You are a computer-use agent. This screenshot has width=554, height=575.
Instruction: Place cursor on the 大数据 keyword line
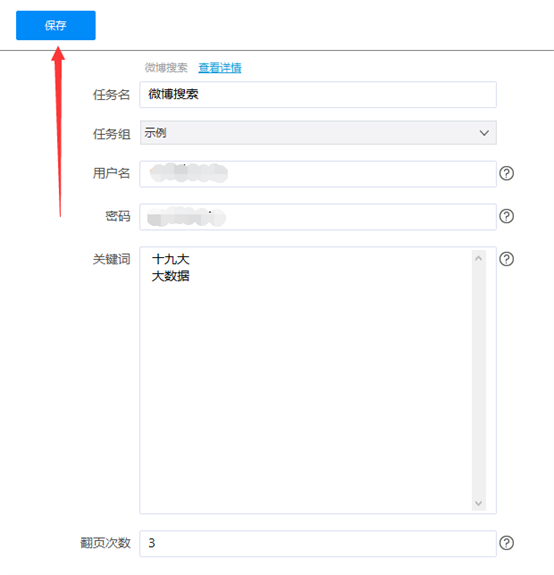170,276
